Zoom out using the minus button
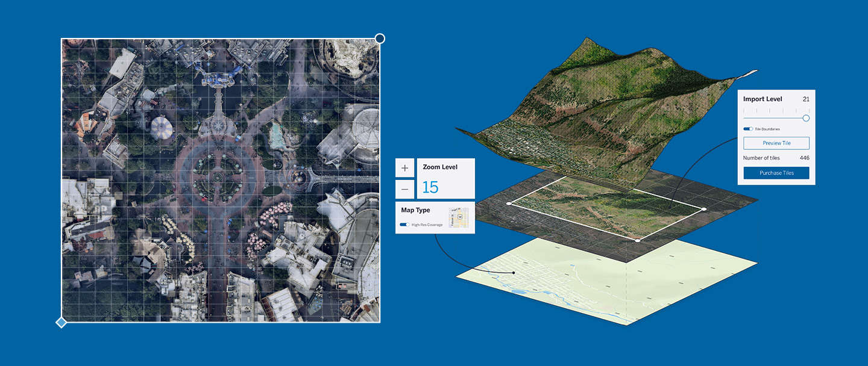Screen dimensions: 868x366 click(x=404, y=188)
